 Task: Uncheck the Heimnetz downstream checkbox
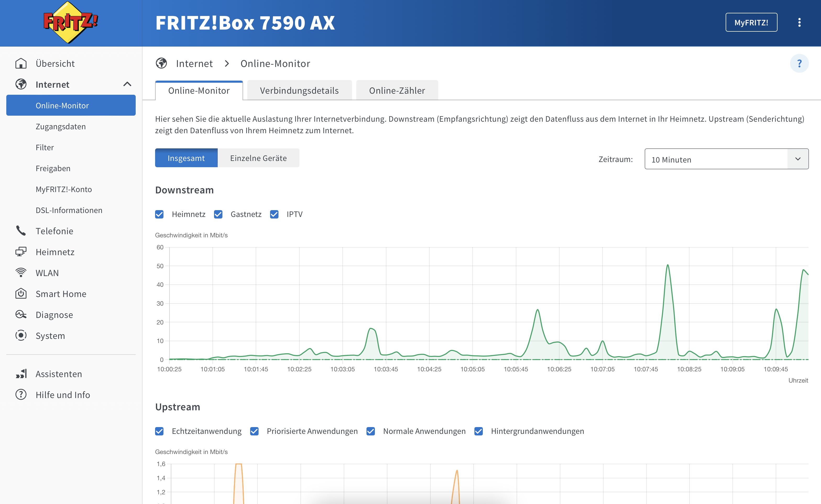tap(160, 214)
